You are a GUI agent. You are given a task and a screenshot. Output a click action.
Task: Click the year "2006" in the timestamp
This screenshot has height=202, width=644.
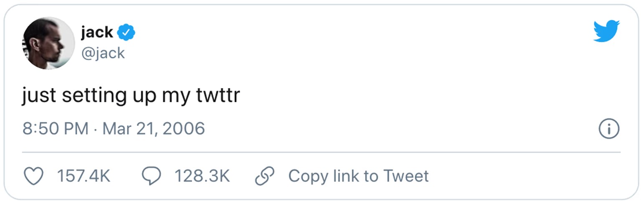pyautogui.click(x=184, y=129)
